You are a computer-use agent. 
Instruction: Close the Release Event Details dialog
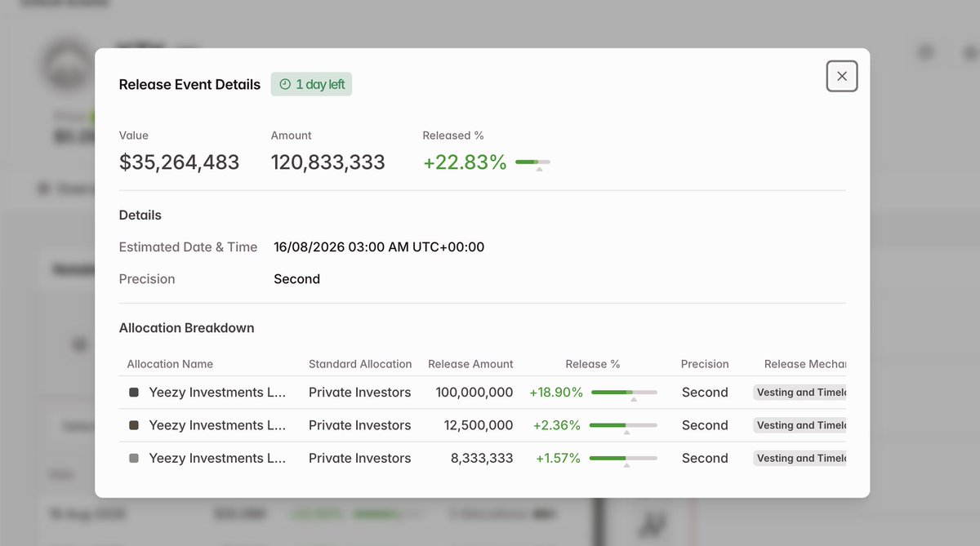click(842, 76)
